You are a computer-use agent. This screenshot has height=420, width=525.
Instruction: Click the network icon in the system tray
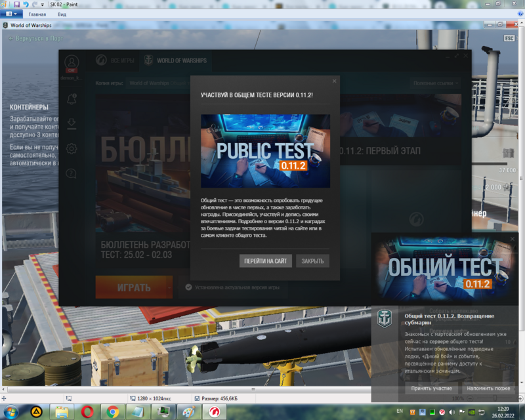[x=481, y=412]
